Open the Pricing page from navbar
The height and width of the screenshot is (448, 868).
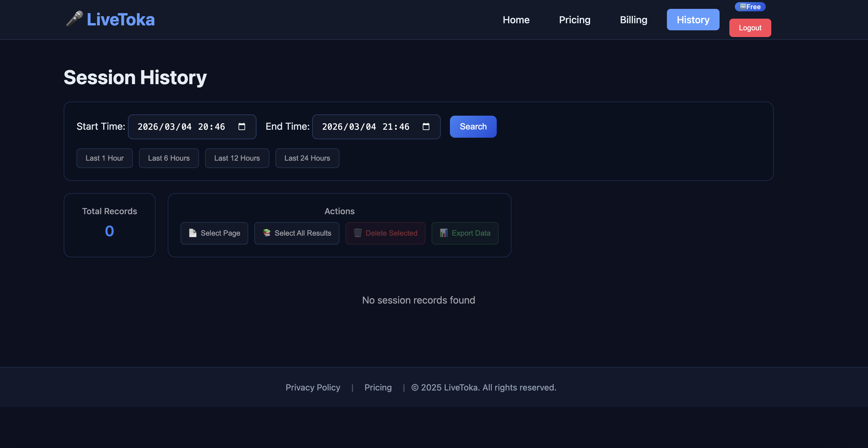tap(574, 20)
